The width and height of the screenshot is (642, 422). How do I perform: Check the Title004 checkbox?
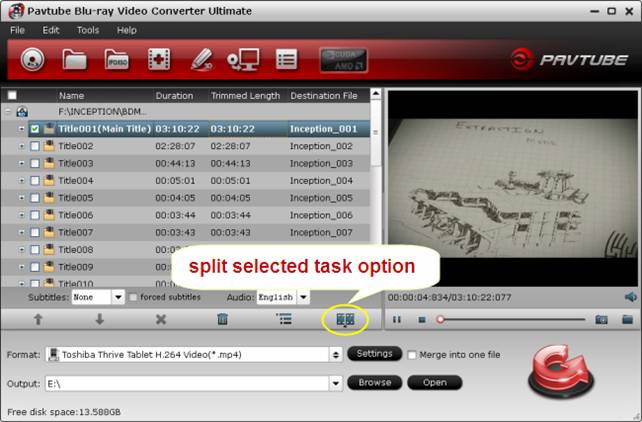click(35, 181)
